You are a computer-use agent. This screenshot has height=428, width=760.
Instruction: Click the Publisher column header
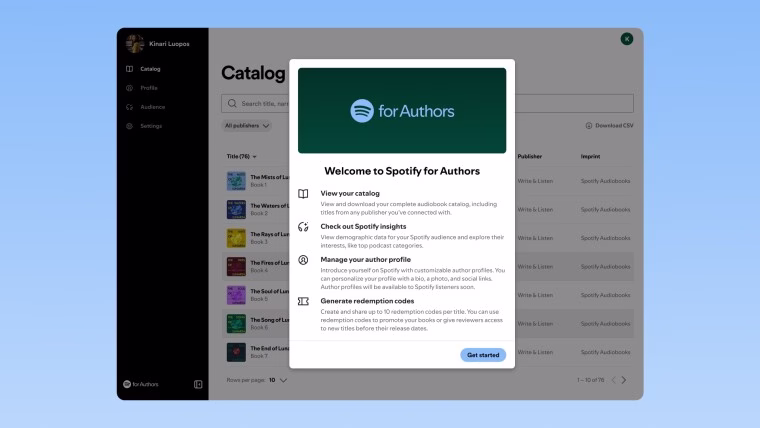[529, 157]
